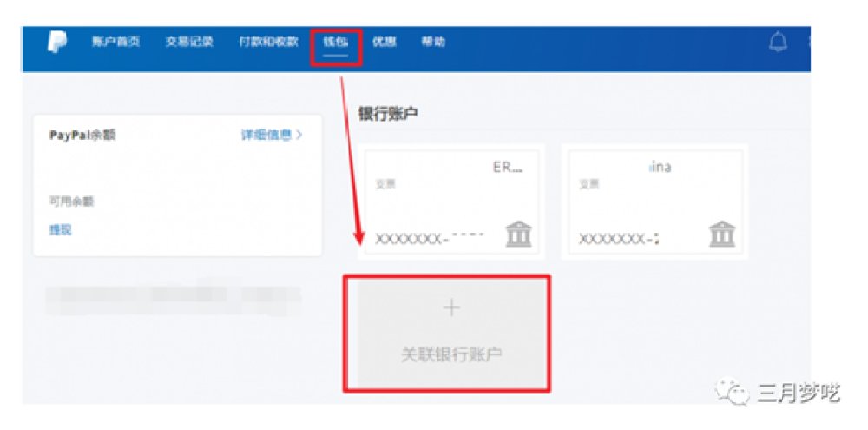Screen dimensions: 868x430
Task: Select the 付款和收款 menu item
Action: (268, 42)
